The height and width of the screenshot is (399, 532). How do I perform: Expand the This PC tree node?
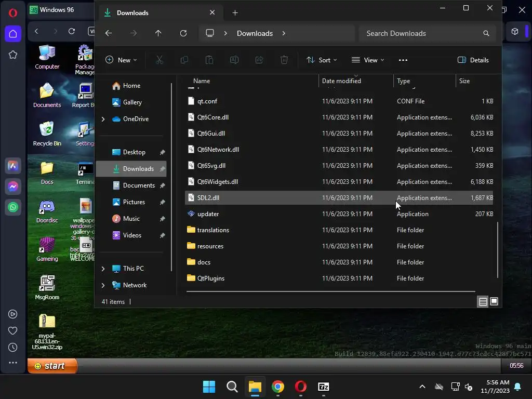103,269
